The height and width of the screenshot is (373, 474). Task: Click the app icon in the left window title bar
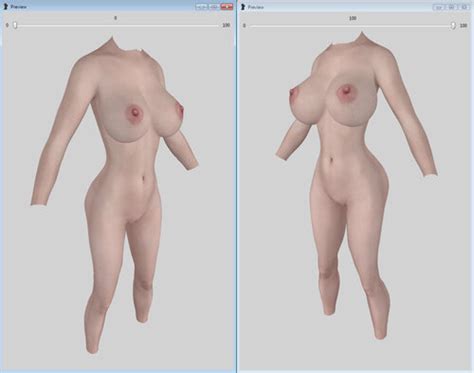pyautogui.click(x=5, y=6)
